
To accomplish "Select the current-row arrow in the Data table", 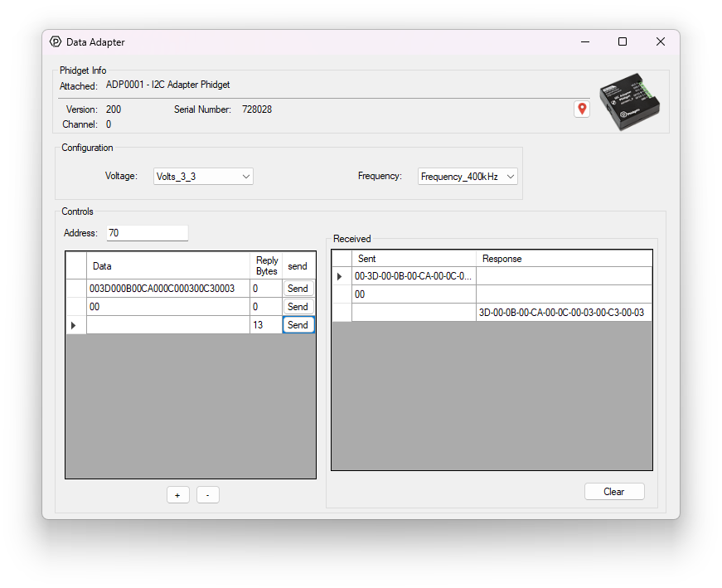I will [75, 325].
